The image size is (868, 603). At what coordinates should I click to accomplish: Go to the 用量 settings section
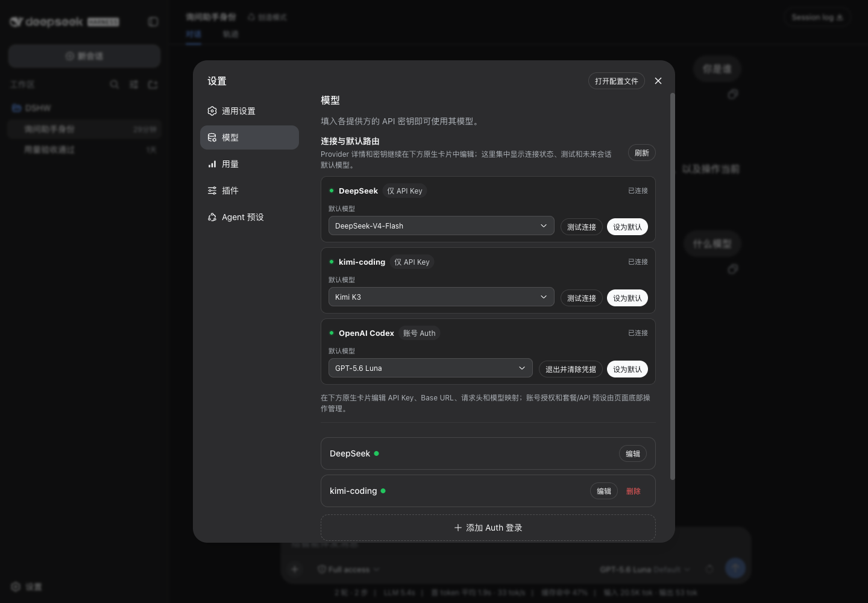pos(250,164)
